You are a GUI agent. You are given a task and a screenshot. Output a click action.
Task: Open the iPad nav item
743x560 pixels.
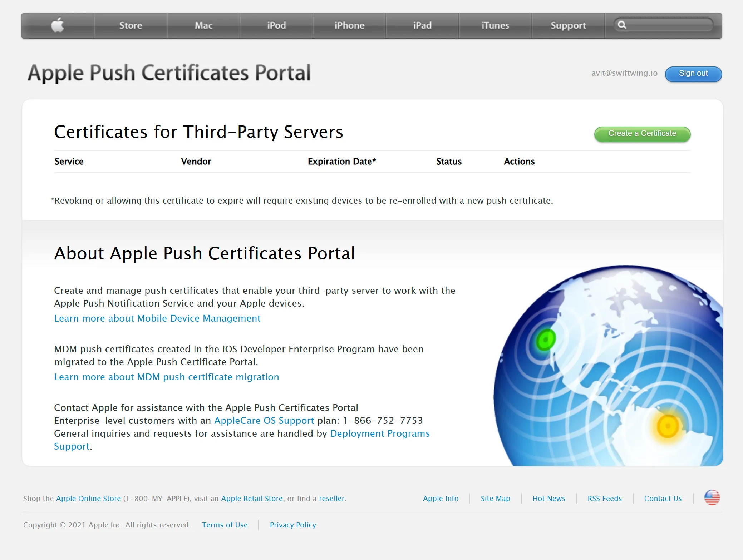422,25
